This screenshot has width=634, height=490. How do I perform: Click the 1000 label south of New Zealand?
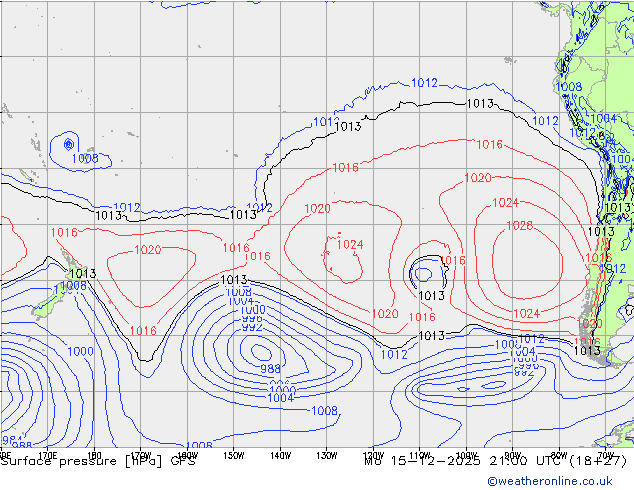pyautogui.click(x=80, y=351)
